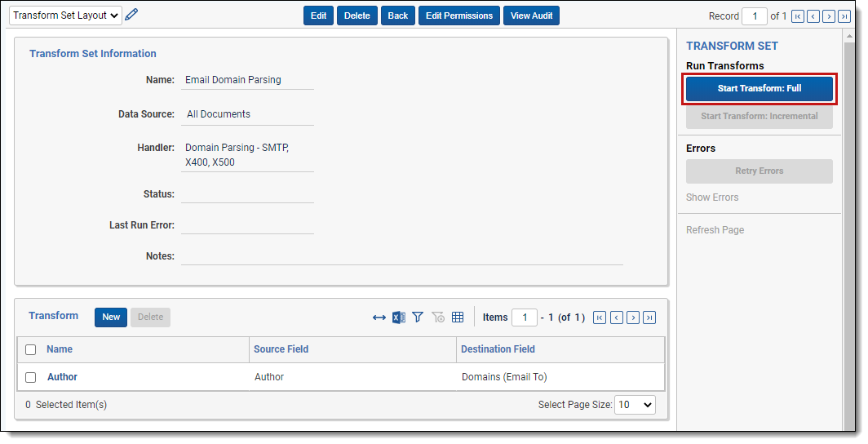Click the Edit Permissions button

[458, 16]
